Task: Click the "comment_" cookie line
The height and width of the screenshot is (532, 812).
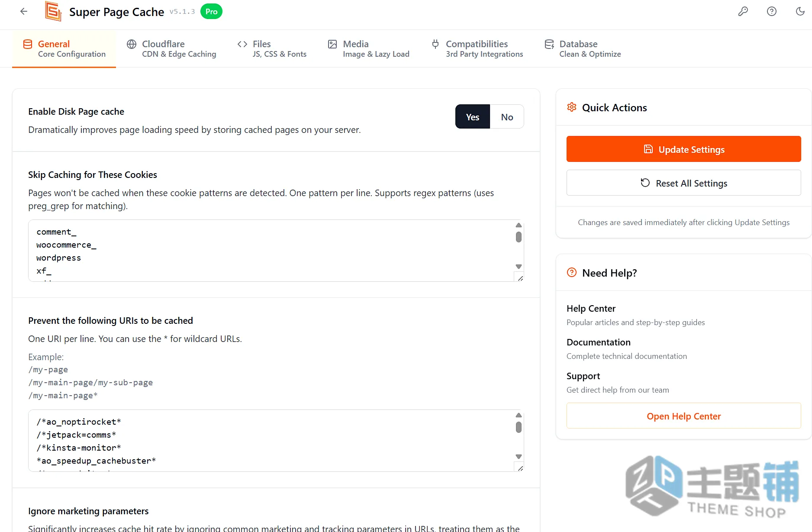Action: tap(56, 232)
